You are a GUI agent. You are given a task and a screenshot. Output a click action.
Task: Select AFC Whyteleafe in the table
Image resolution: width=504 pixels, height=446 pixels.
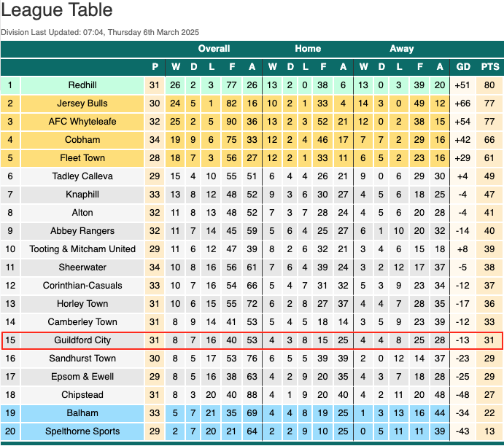tap(82, 122)
